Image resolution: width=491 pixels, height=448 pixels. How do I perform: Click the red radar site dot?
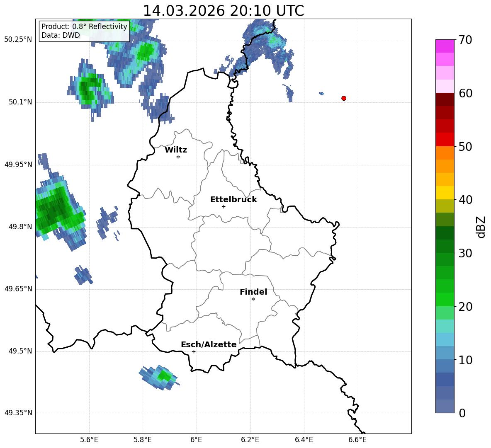[x=344, y=98]
